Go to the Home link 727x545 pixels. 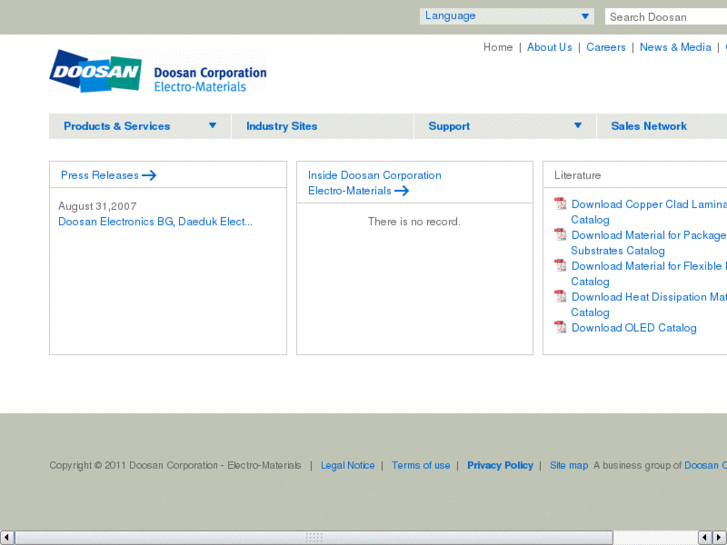click(498, 47)
